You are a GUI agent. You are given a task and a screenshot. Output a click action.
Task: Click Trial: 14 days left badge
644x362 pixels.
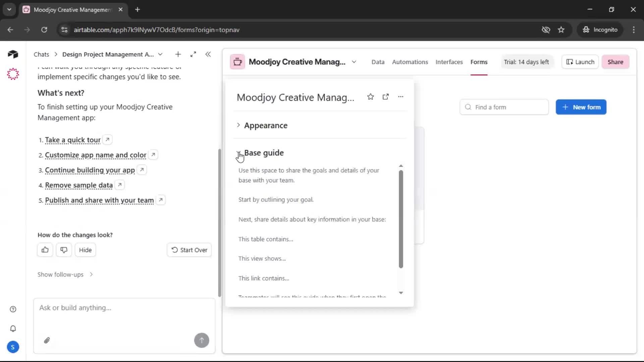tap(526, 62)
